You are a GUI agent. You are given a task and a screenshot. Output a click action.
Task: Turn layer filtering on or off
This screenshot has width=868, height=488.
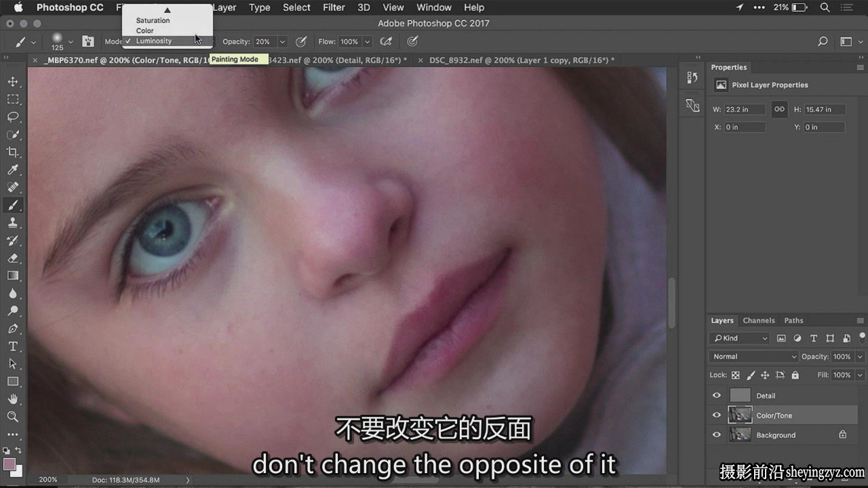(x=862, y=337)
